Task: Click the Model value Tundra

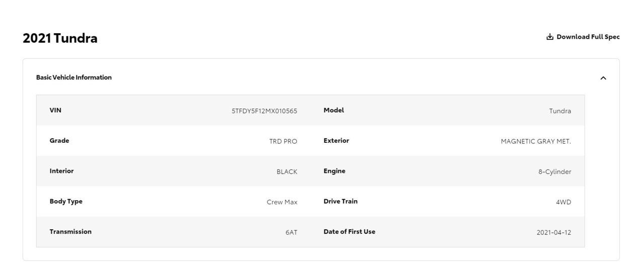Action: coord(560,111)
